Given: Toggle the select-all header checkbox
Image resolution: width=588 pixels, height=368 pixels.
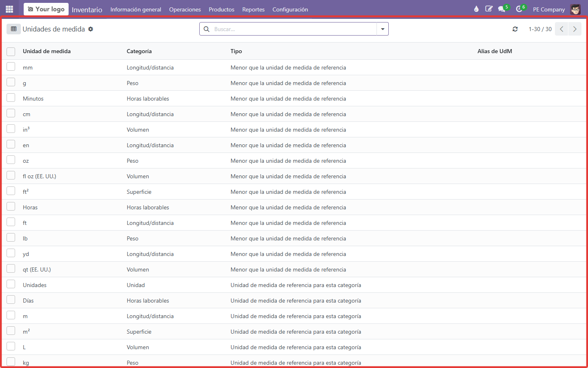Looking at the screenshot, I should point(11,52).
